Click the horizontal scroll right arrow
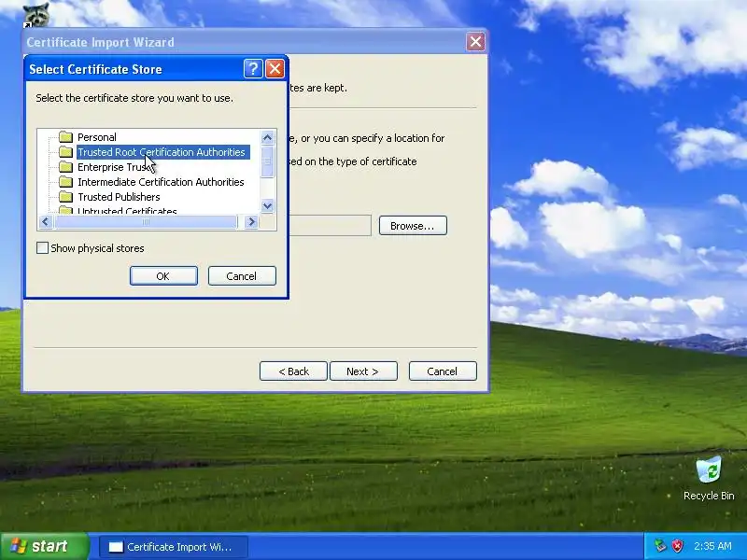This screenshot has width=747, height=560. pyautogui.click(x=251, y=222)
